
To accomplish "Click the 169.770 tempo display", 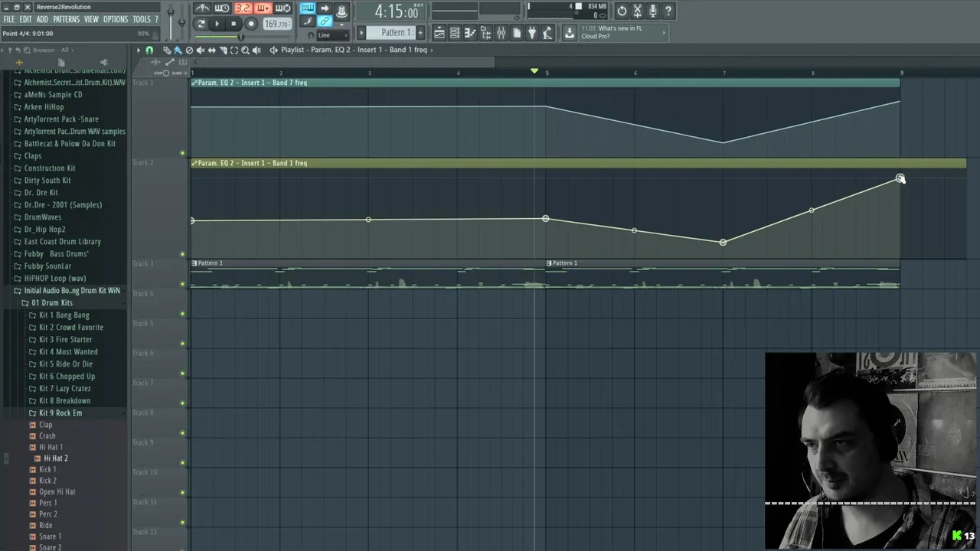I will [x=277, y=24].
